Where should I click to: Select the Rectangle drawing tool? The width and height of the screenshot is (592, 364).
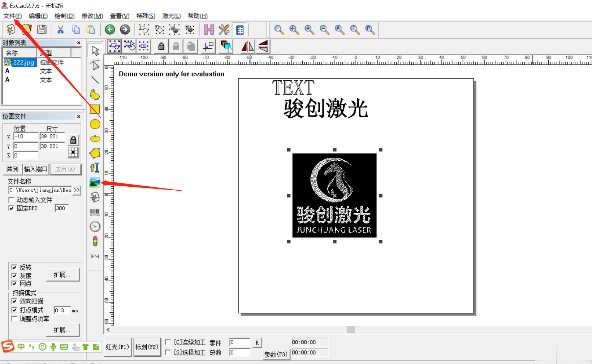point(95,109)
